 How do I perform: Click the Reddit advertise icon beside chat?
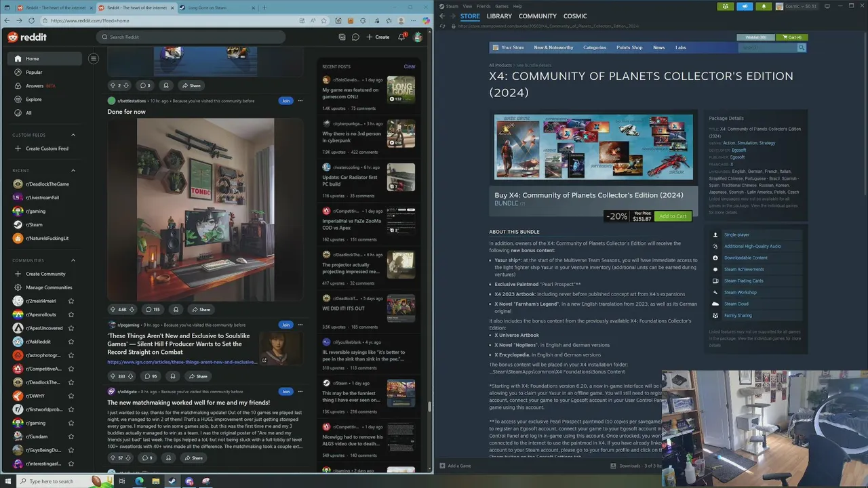[x=342, y=37]
